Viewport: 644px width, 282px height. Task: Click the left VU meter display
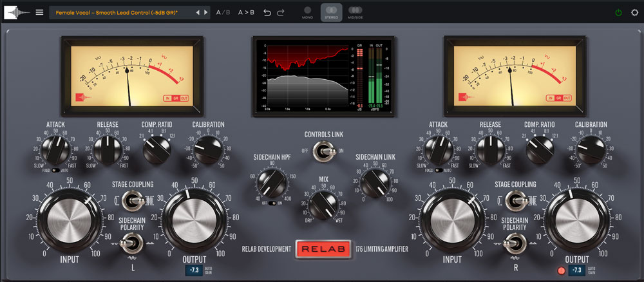pos(132,76)
